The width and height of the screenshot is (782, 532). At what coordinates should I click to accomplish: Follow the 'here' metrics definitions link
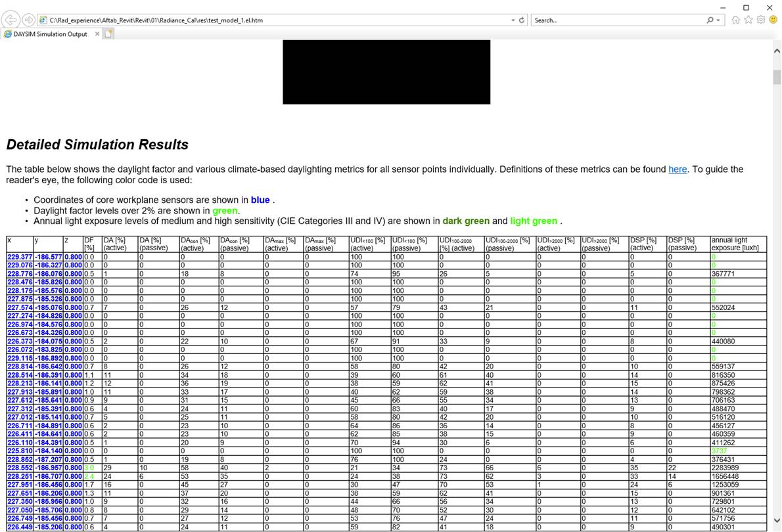(x=678, y=169)
